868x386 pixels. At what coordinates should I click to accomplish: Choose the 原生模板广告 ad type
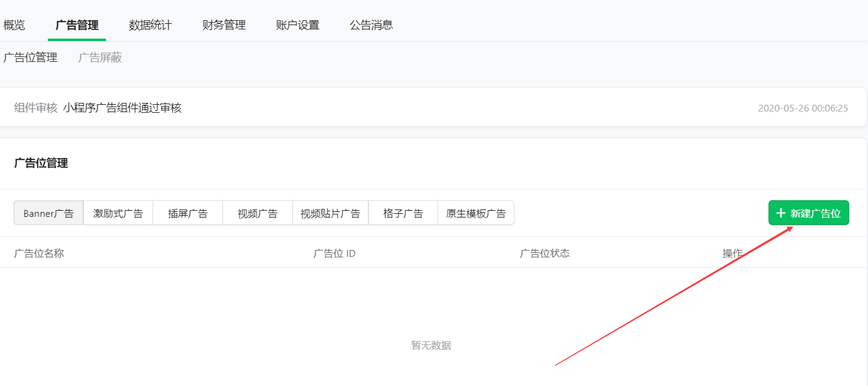pyautogui.click(x=476, y=213)
